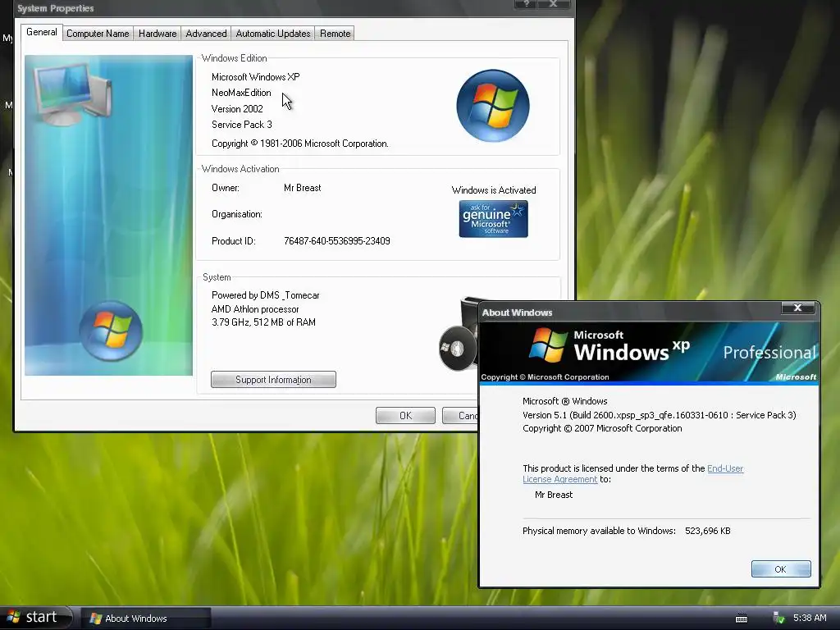Screen dimensions: 840x630
Task: Close the System Properties window
Action: [554, 4]
